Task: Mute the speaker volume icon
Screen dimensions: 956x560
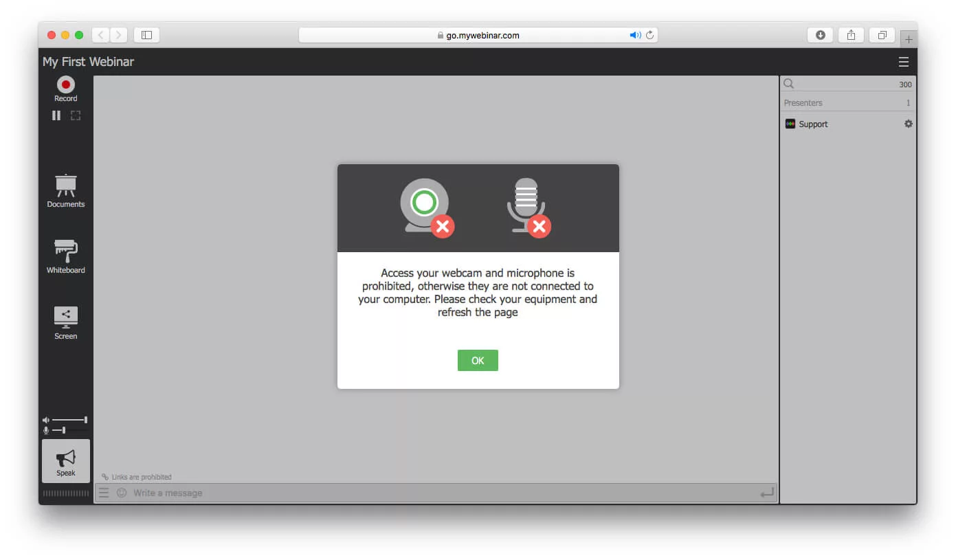Action: 45,419
